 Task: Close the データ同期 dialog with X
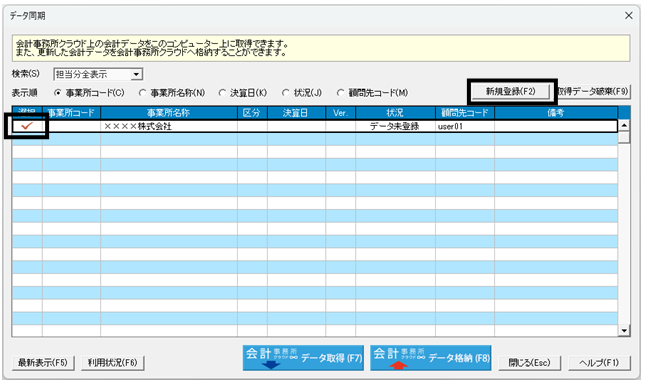[x=629, y=16]
